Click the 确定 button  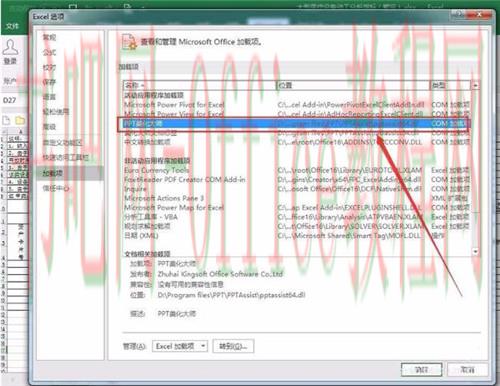421,370
